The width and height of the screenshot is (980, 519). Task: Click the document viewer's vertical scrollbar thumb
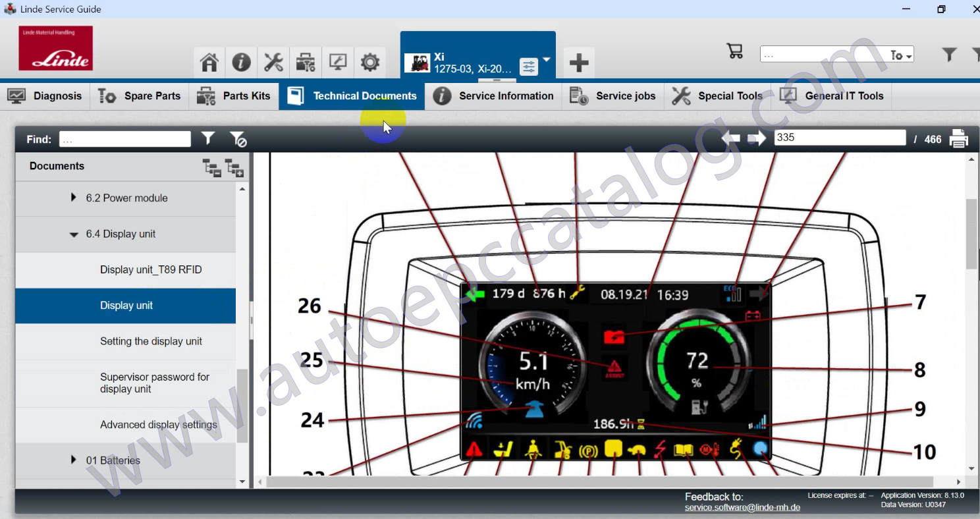coord(972,234)
